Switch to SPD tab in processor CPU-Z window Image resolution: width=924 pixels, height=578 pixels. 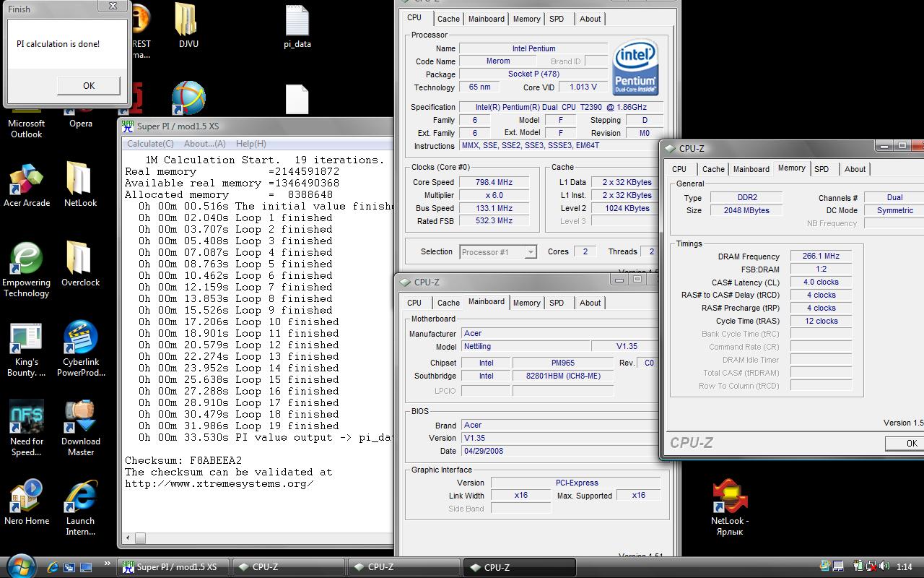(x=557, y=19)
